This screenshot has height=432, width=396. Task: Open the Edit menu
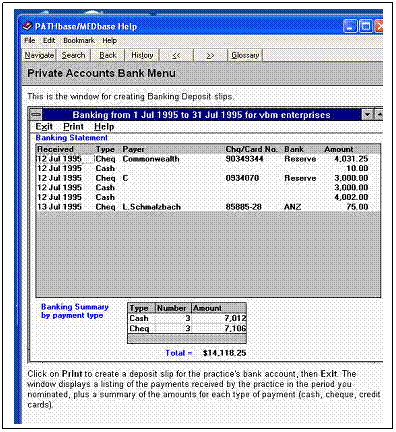pyautogui.click(x=49, y=41)
